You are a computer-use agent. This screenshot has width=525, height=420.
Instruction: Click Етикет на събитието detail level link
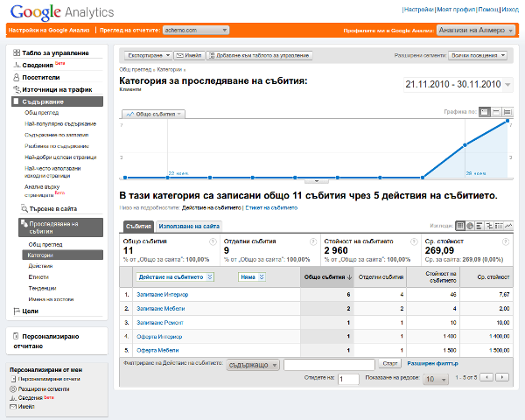click(x=271, y=207)
